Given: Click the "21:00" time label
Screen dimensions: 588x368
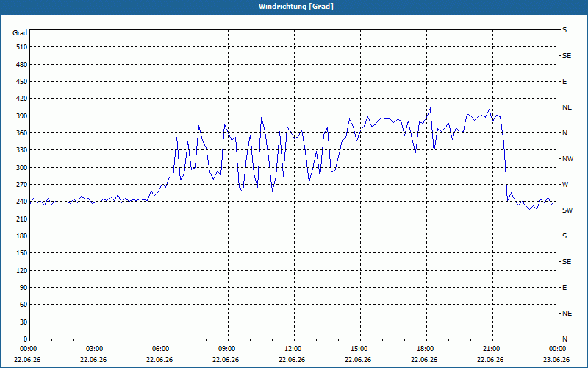Looking at the screenshot, I should click(492, 349).
